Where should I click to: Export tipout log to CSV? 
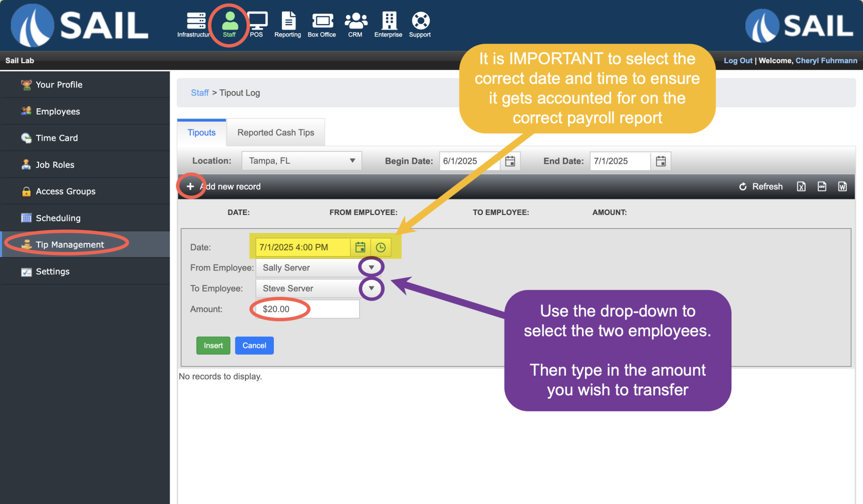pos(822,187)
